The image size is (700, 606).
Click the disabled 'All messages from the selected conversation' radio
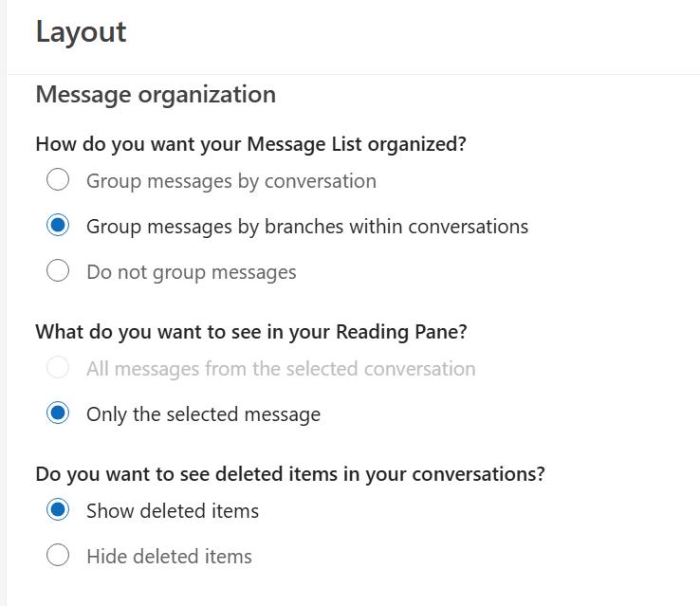pyautogui.click(x=58, y=367)
